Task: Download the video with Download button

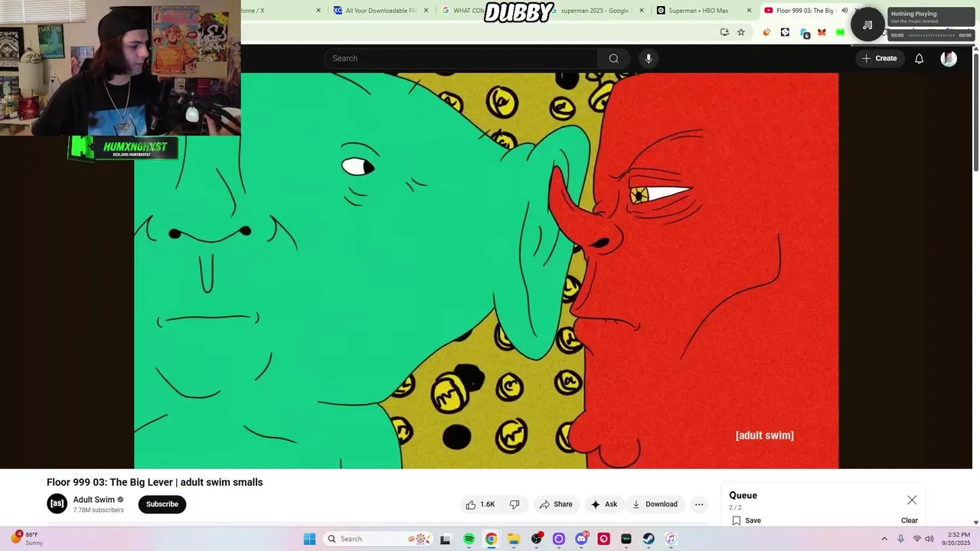Action: 655,504
